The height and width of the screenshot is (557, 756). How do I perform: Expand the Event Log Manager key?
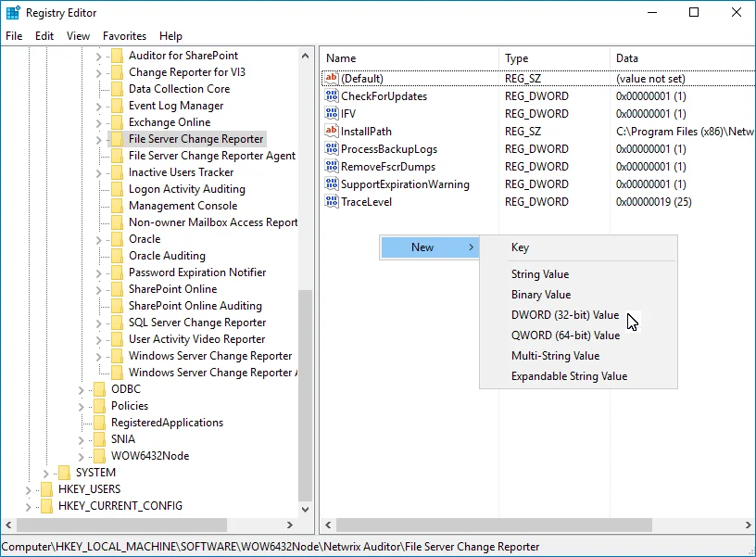coord(98,107)
